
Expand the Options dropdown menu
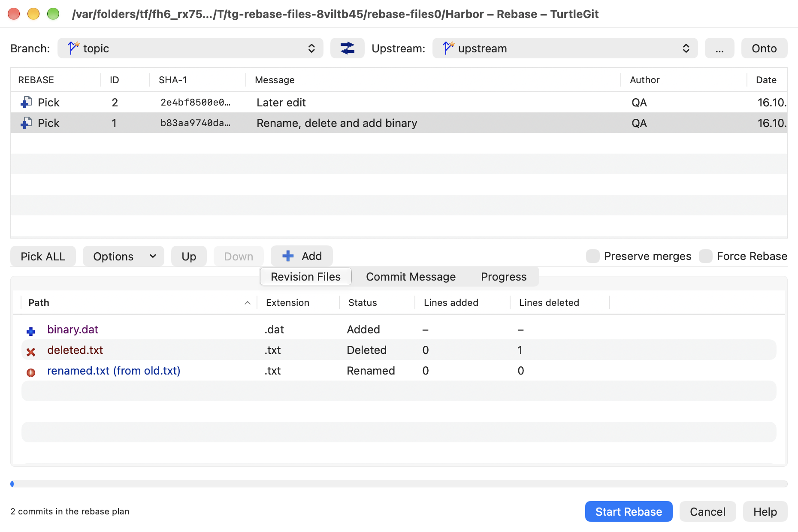(x=124, y=256)
